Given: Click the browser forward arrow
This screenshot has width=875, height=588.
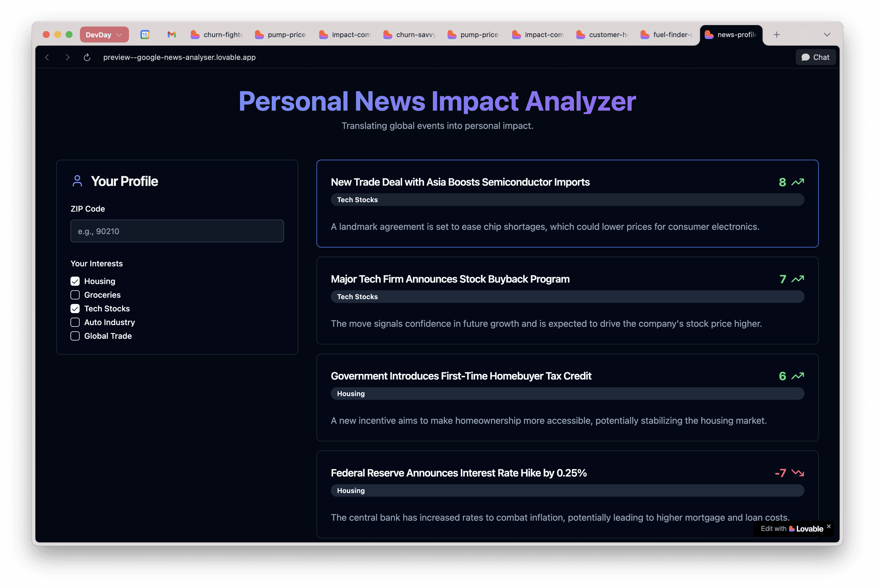Looking at the screenshot, I should (68, 57).
